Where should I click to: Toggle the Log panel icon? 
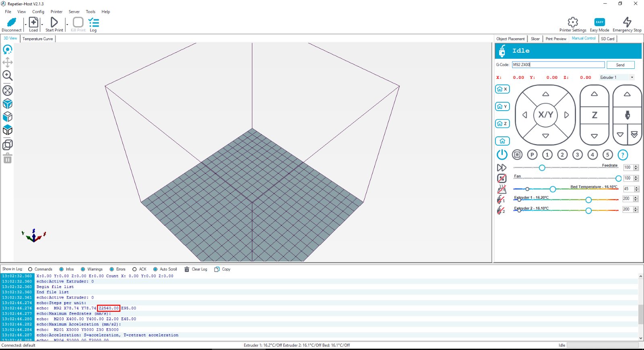point(93,22)
